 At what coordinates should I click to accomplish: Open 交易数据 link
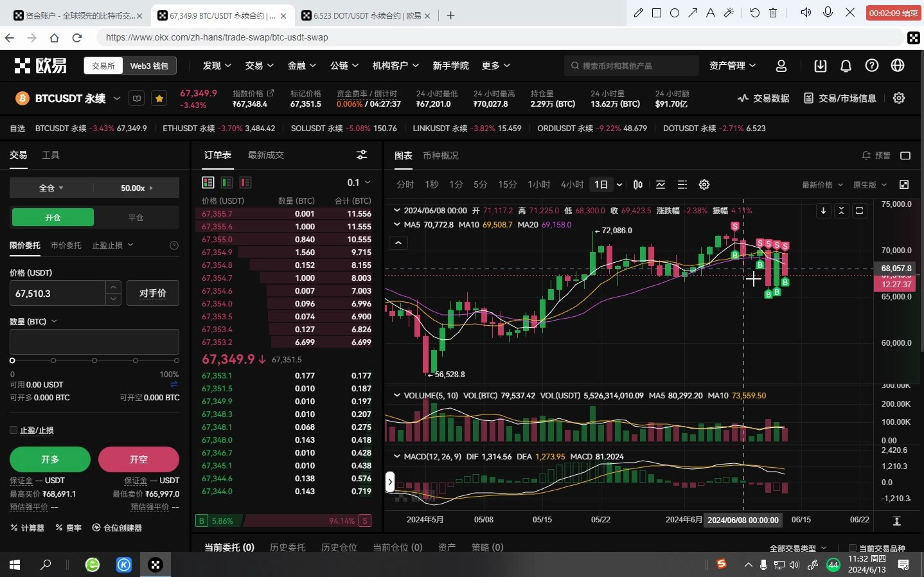763,98
